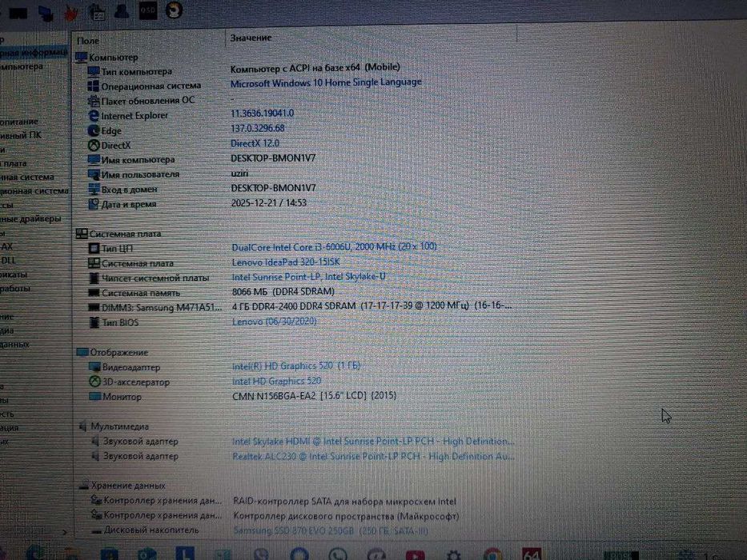Viewport: 747px width, 560px height.
Task: Select the 8066 МБ (DDR4 SDRAM) value
Action: tap(283, 291)
